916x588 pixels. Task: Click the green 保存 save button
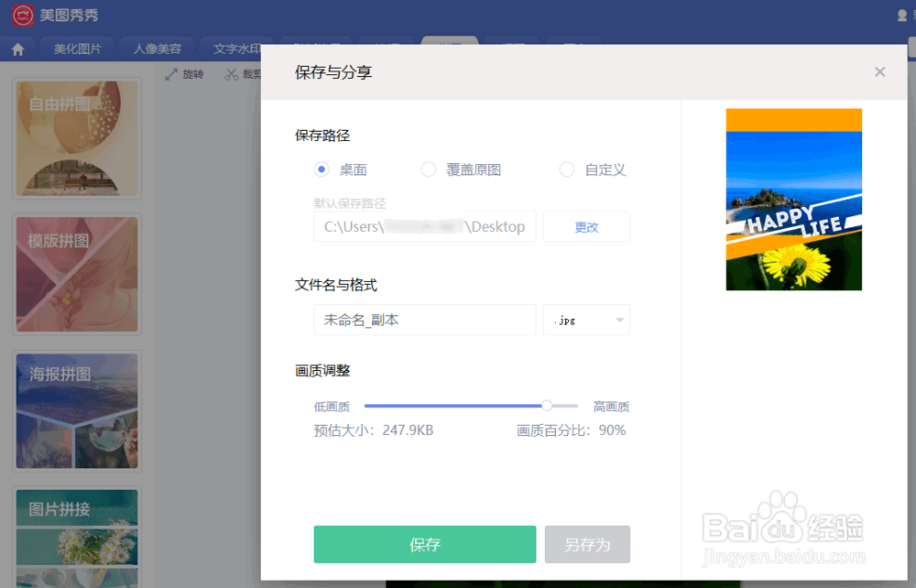coord(424,544)
